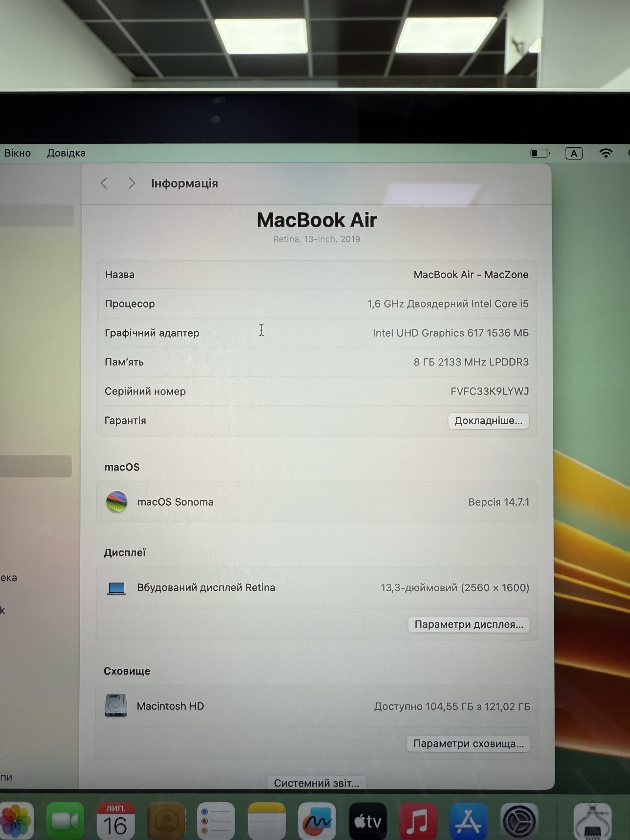
Task: Open Параметри дисплея… button
Action: tap(469, 625)
